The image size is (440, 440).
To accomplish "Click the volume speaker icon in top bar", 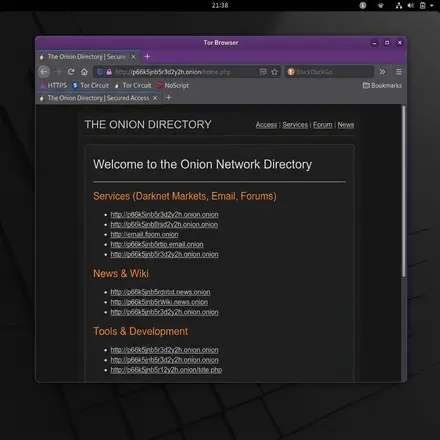I will tap(410, 5).
